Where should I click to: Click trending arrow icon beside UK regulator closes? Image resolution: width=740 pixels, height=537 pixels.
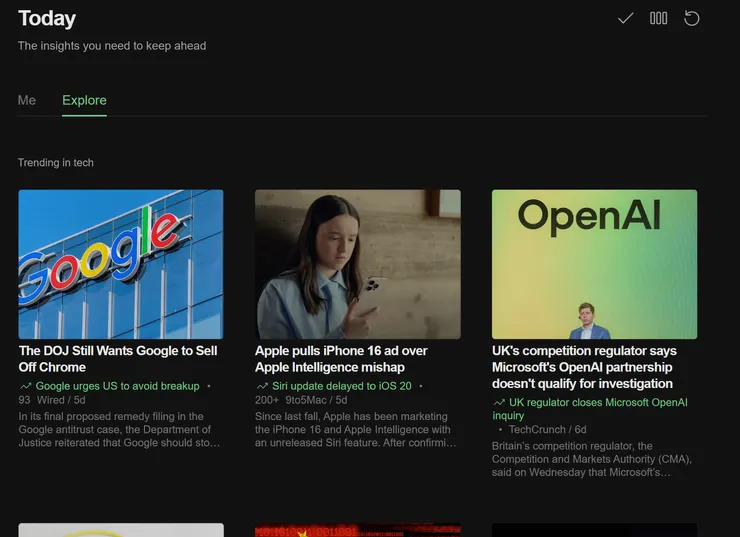pyautogui.click(x=499, y=403)
